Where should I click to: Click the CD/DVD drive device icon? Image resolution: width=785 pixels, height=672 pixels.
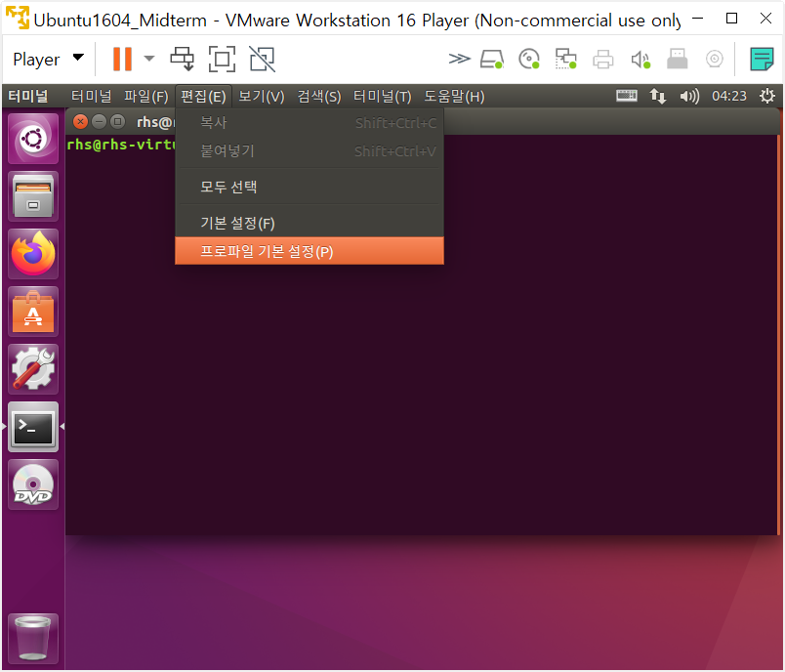(x=529, y=59)
